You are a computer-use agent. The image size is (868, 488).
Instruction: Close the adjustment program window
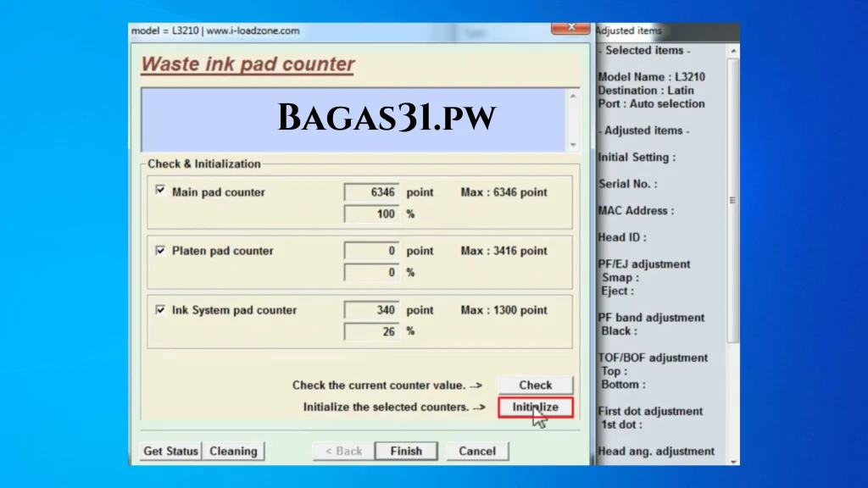click(570, 28)
